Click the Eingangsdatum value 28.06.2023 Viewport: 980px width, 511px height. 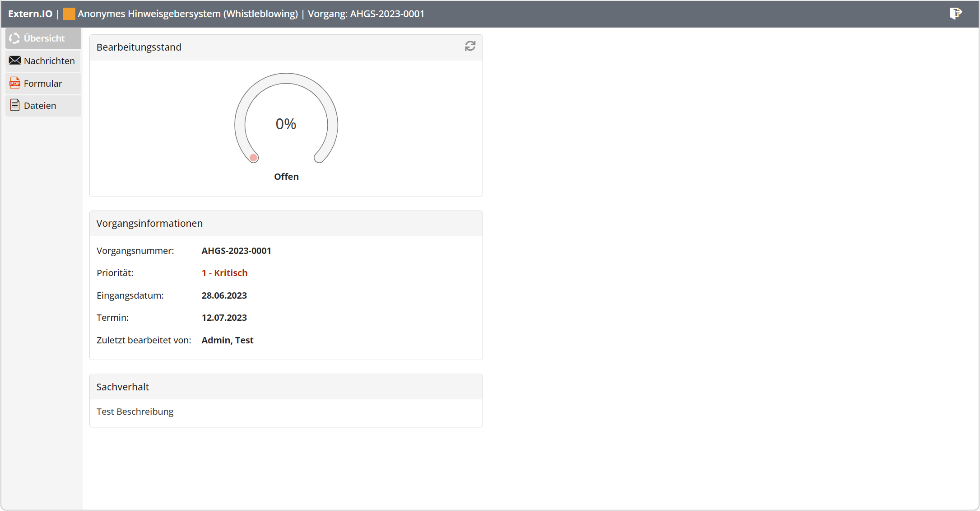[224, 295]
